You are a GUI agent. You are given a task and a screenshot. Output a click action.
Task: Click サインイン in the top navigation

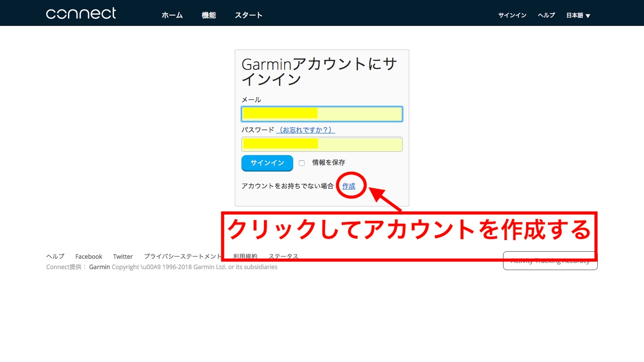[x=512, y=15]
